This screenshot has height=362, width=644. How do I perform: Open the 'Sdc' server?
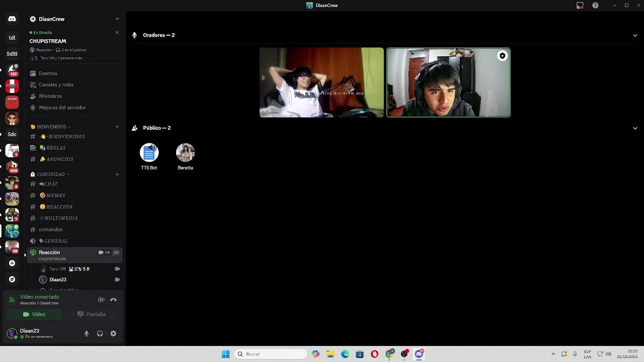pyautogui.click(x=12, y=134)
